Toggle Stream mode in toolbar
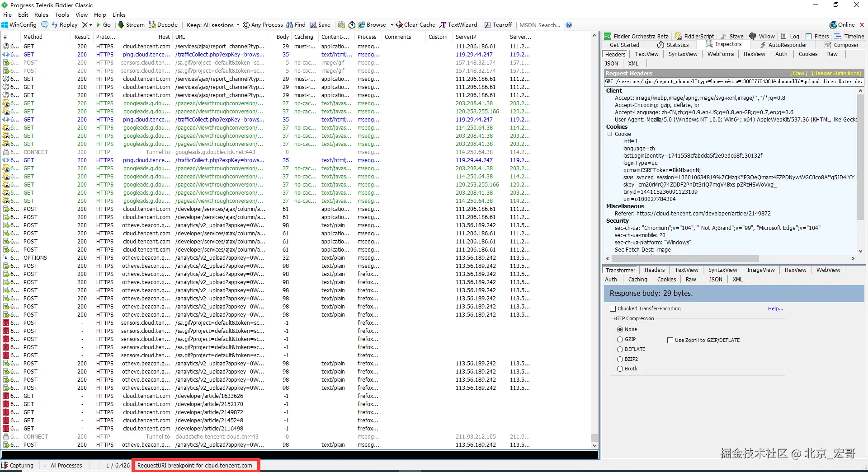 point(131,25)
